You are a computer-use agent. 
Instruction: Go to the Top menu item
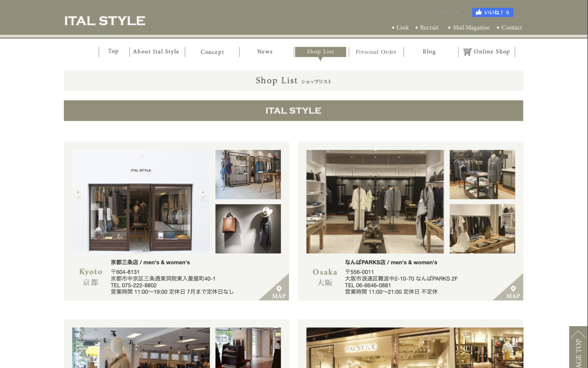113,51
